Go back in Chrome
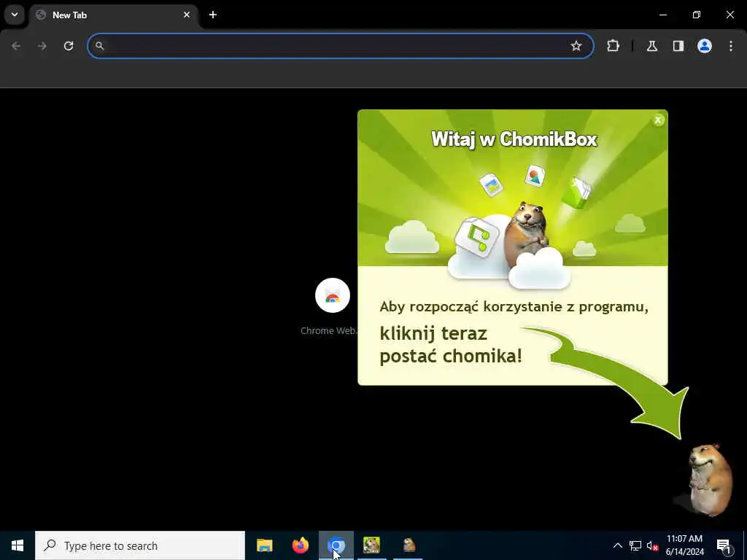 (x=16, y=46)
